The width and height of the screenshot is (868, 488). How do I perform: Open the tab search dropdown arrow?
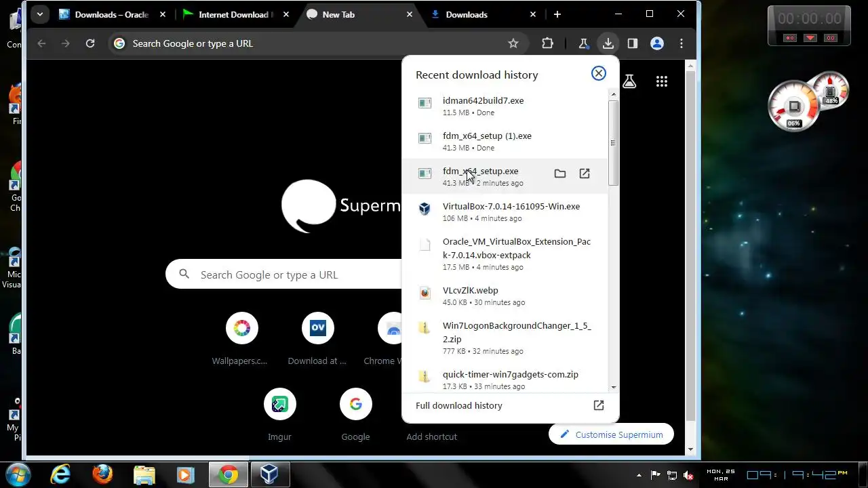40,14
